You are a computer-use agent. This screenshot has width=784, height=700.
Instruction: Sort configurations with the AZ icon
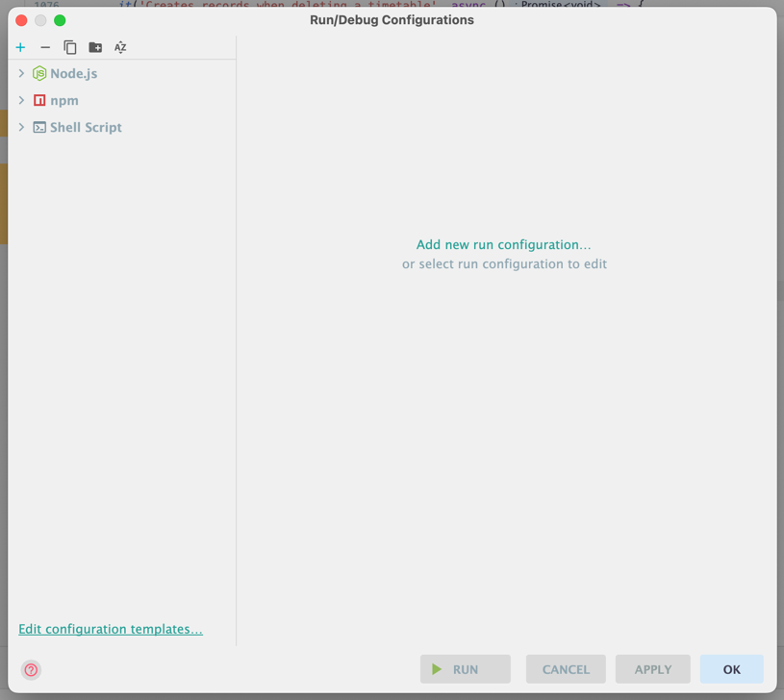coord(120,47)
